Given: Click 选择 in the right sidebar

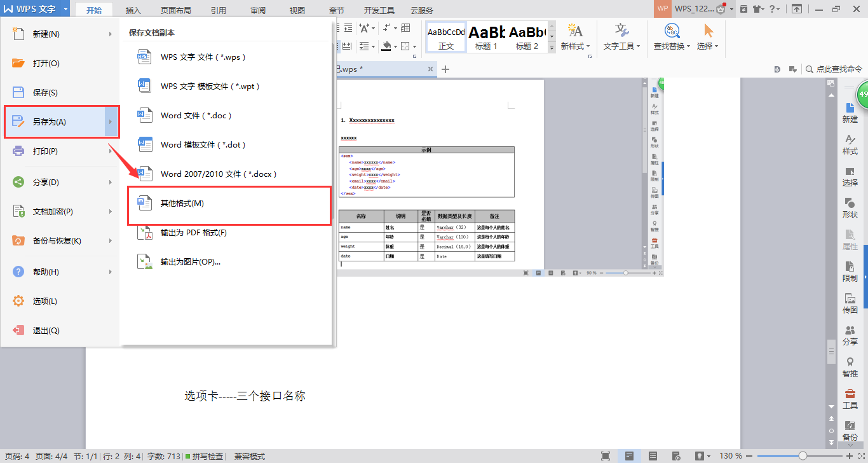Looking at the screenshot, I should pyautogui.click(x=850, y=176).
